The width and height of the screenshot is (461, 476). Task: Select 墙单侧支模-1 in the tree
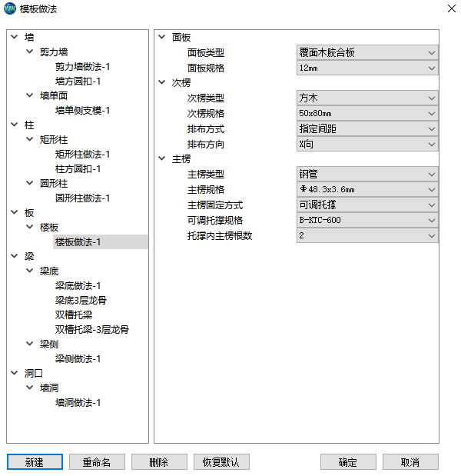(82, 110)
